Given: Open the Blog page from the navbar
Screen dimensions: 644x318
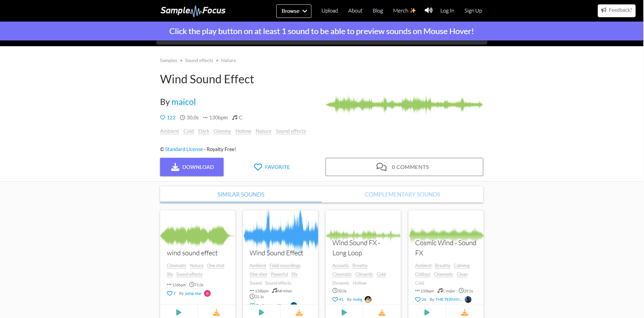Looking at the screenshot, I should tap(377, 10).
